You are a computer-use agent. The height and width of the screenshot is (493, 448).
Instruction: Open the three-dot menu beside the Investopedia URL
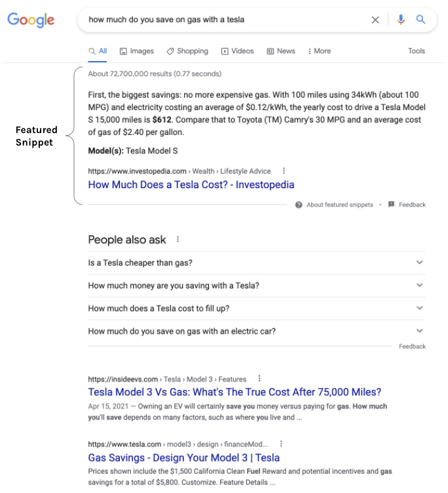pos(284,170)
